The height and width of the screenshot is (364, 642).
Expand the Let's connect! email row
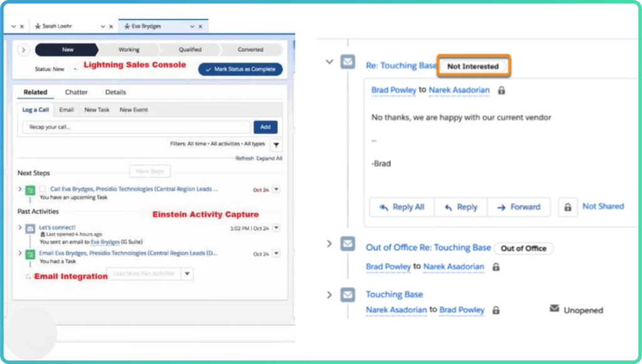pyautogui.click(x=19, y=227)
